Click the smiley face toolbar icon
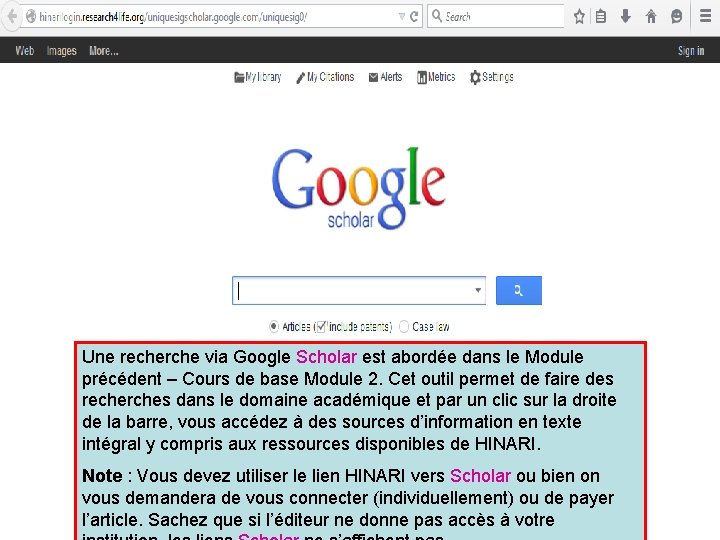 click(x=676, y=17)
